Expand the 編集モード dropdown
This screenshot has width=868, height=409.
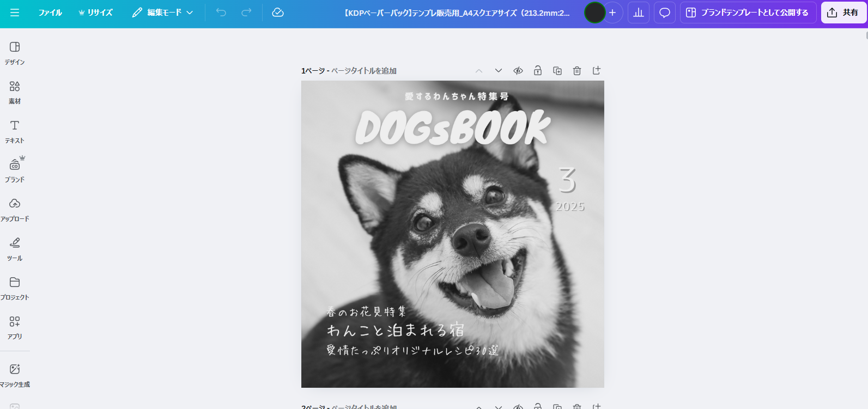pos(162,13)
